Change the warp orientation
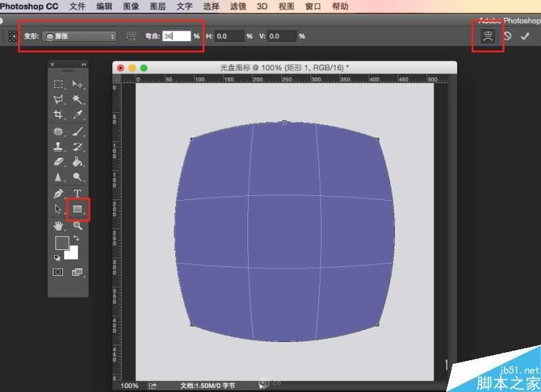The image size is (541, 392). (x=131, y=36)
